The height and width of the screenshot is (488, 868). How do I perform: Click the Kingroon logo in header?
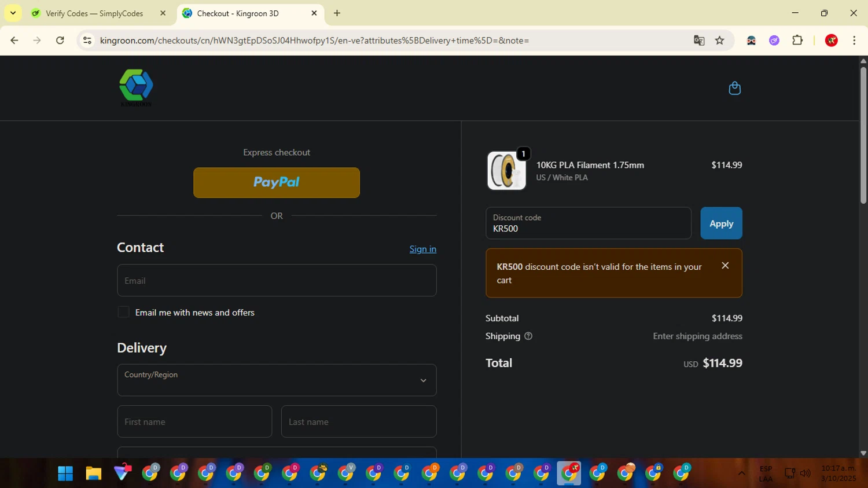136,88
